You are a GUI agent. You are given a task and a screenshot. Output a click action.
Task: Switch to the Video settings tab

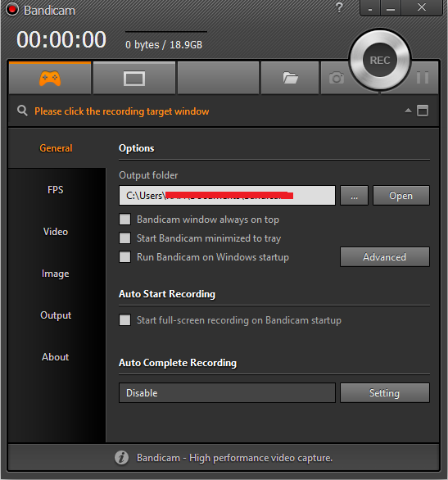click(56, 232)
